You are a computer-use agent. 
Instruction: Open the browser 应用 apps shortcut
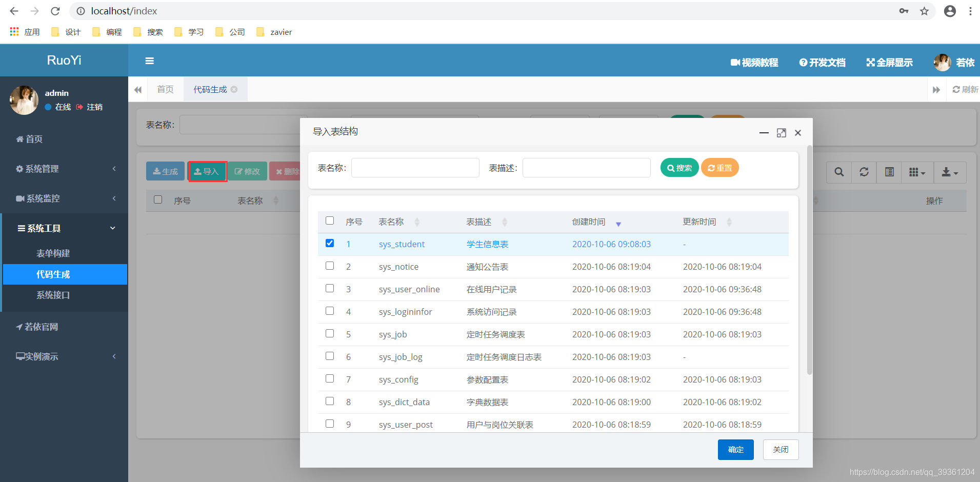pos(25,32)
